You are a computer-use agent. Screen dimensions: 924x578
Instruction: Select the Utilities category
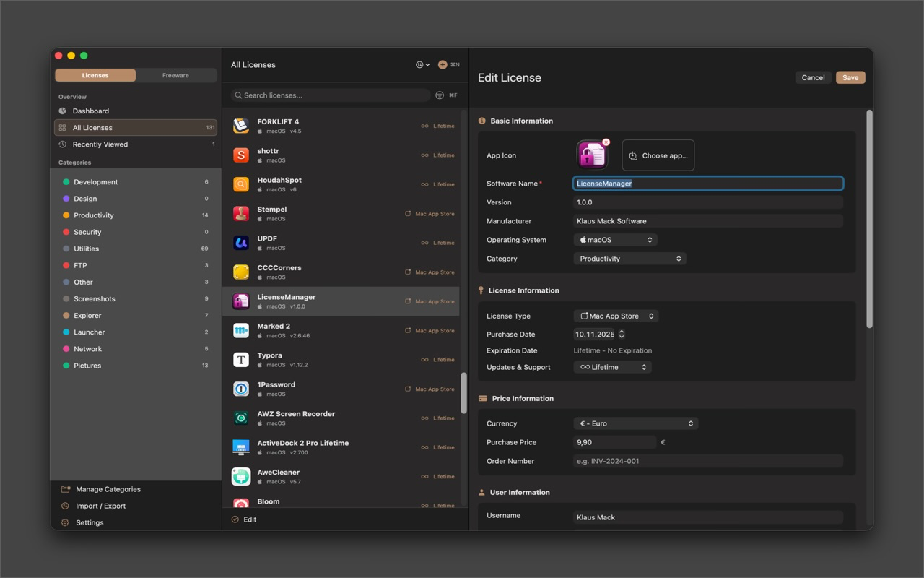pos(136,249)
